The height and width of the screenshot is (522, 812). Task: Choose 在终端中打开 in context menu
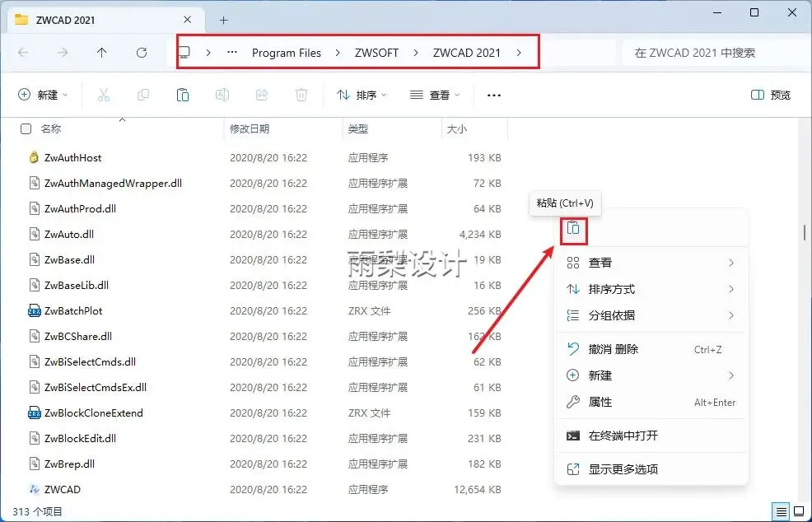point(651,436)
